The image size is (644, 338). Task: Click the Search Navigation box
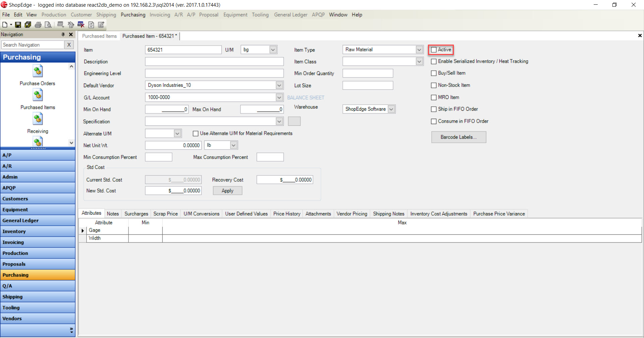[33, 45]
